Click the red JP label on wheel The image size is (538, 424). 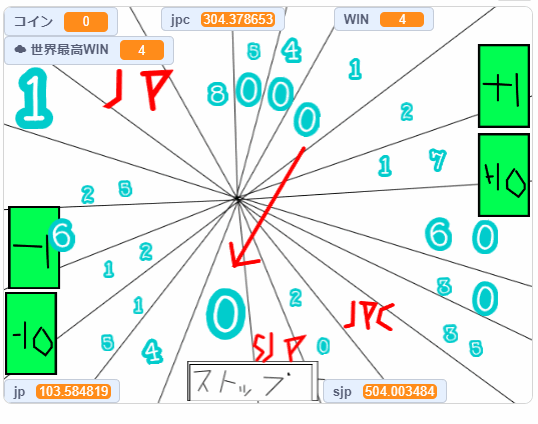(138, 89)
